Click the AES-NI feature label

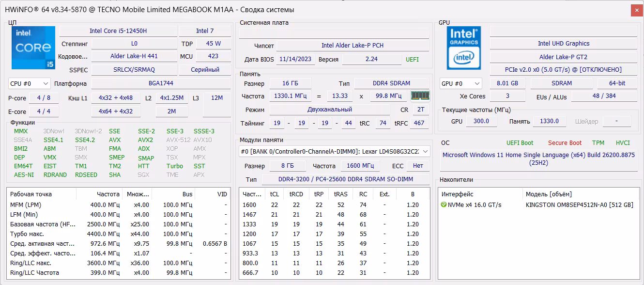[24, 175]
